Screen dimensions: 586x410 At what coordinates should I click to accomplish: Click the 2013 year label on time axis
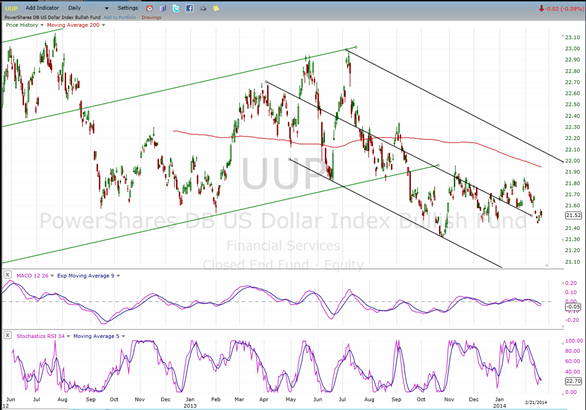point(190,406)
